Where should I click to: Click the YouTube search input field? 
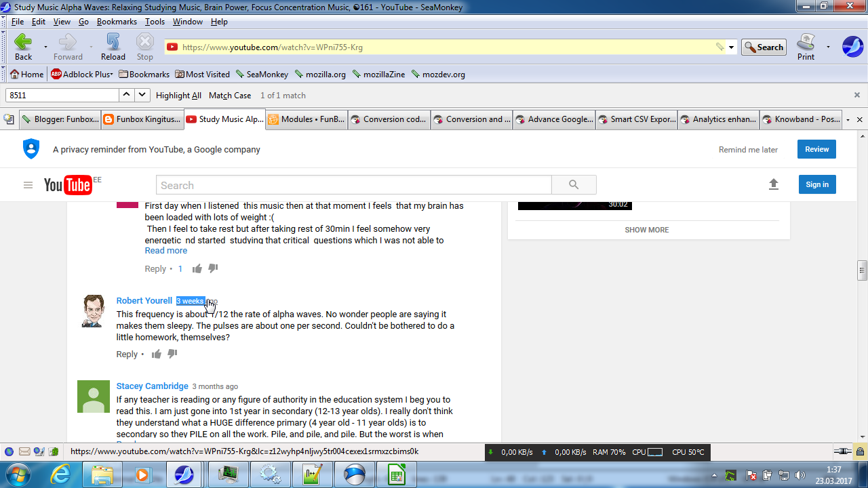[x=354, y=185]
